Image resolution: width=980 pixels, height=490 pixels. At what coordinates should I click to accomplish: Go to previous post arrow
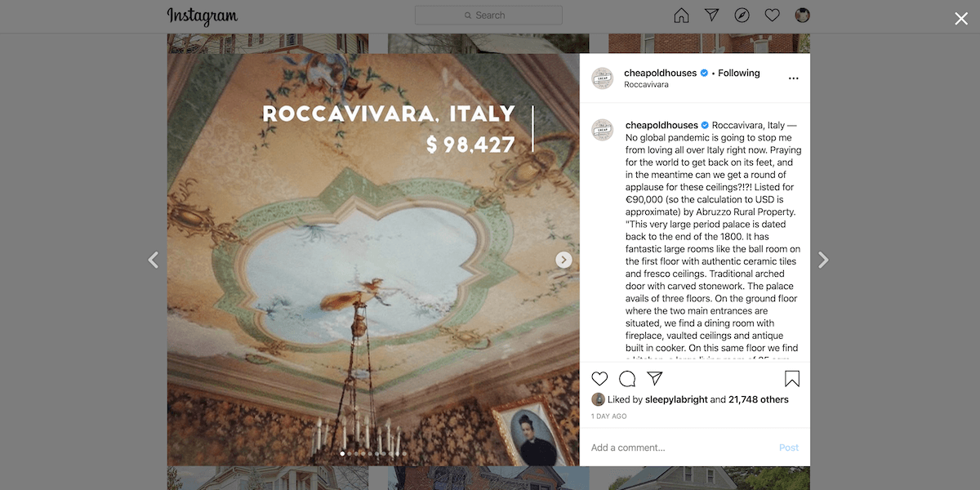click(x=153, y=260)
